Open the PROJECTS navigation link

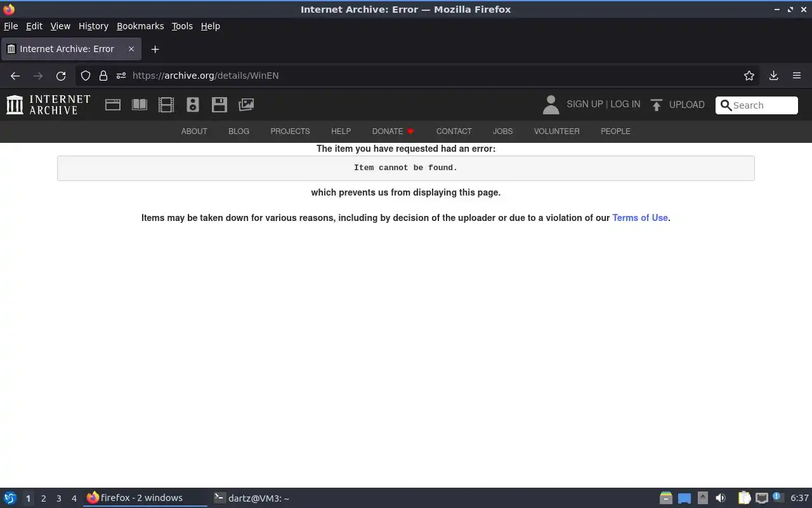pos(290,131)
